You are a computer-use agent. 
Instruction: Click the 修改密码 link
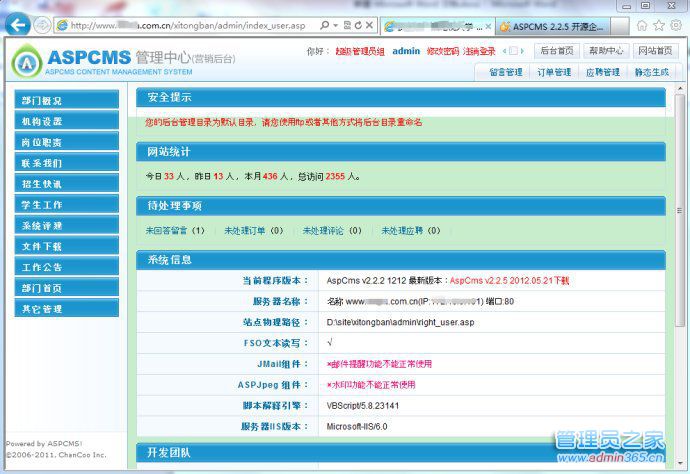coord(443,51)
